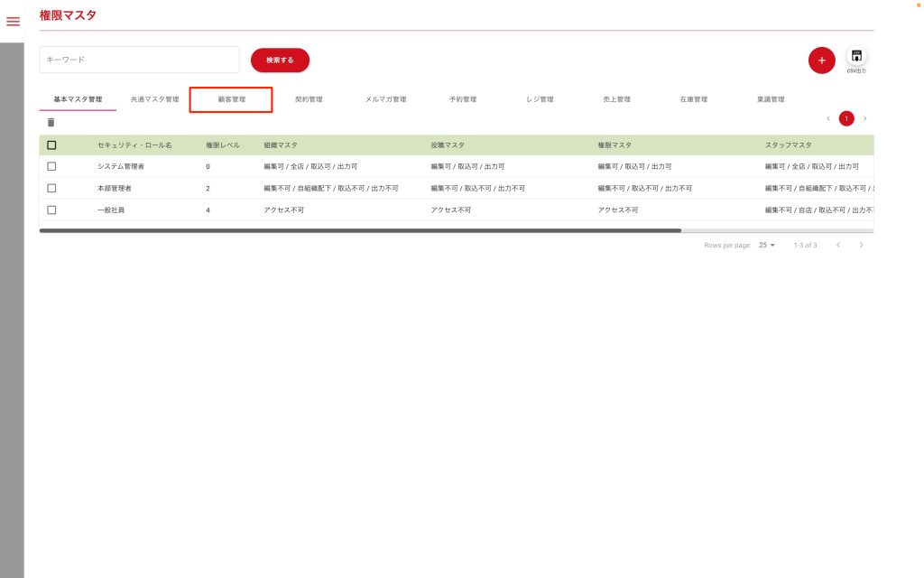The width and height of the screenshot is (924, 578).
Task: Click the horizontal table scrollbar
Action: [x=361, y=231]
